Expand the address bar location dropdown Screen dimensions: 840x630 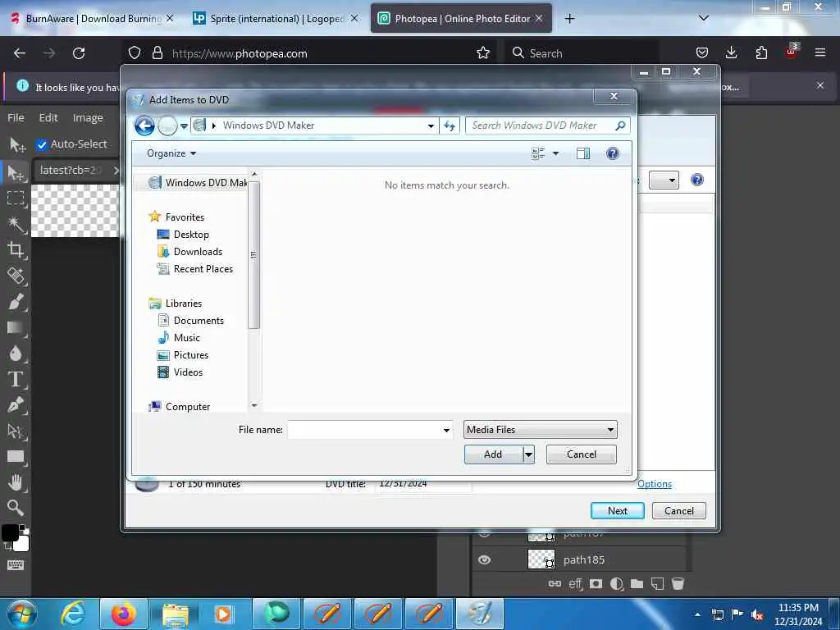click(x=431, y=126)
